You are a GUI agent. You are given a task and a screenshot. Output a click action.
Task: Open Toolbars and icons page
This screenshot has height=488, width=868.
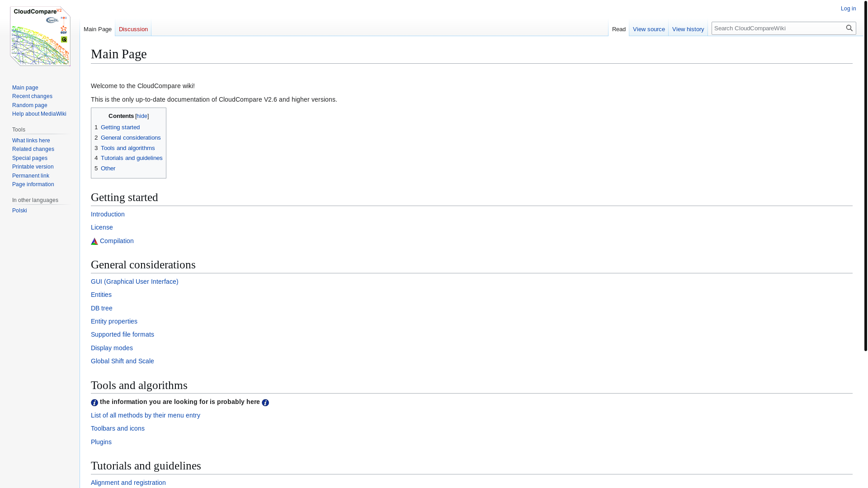[118, 428]
